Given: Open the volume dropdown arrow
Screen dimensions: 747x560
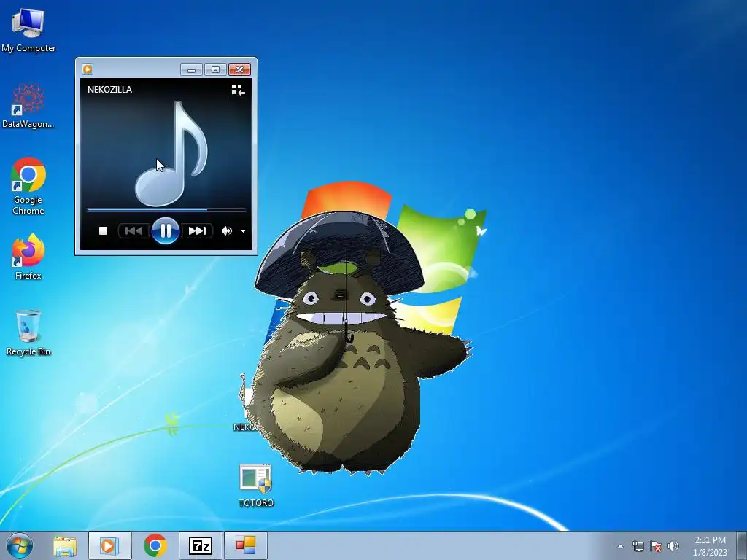Looking at the screenshot, I should tap(244, 231).
